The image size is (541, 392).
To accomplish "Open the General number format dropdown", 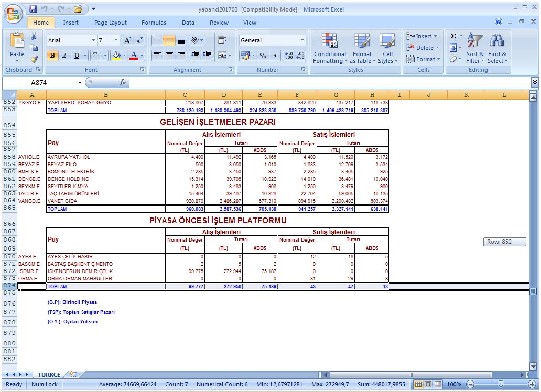I will (302, 40).
